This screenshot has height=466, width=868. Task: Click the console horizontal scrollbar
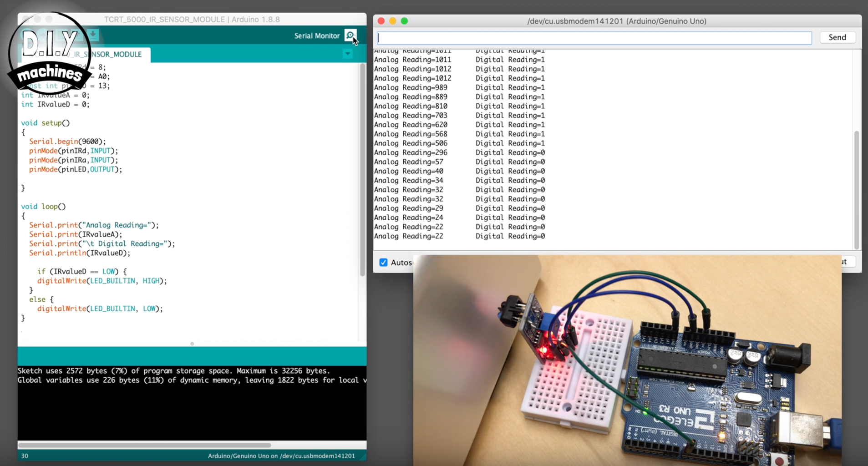point(145,445)
